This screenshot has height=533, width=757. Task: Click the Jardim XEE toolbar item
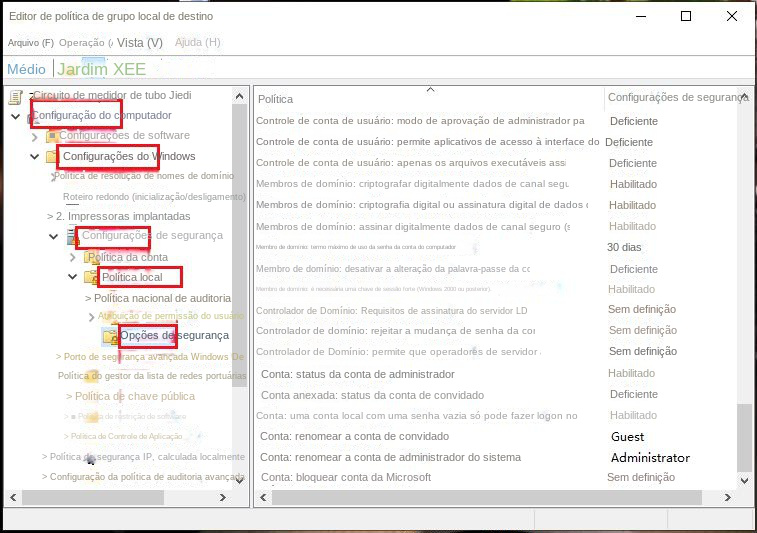pos(101,69)
